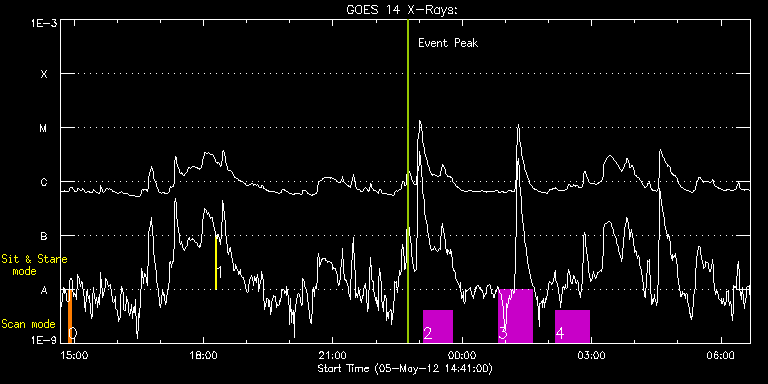Click the tall magenta block number 3

coord(515,316)
